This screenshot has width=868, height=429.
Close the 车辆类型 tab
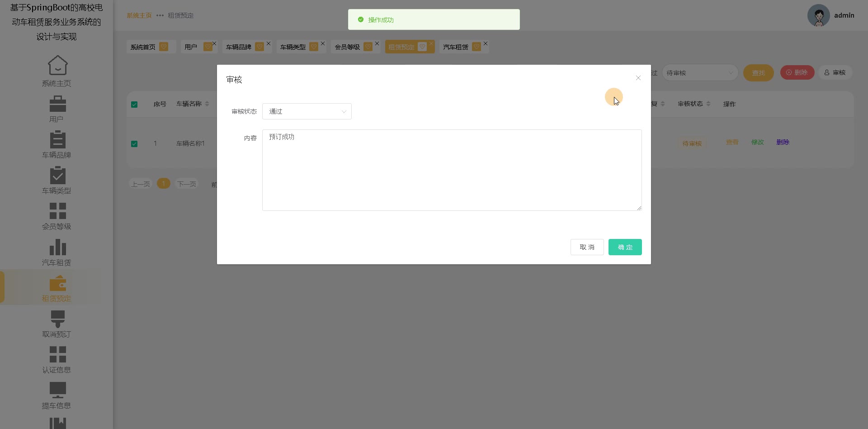[x=323, y=43]
